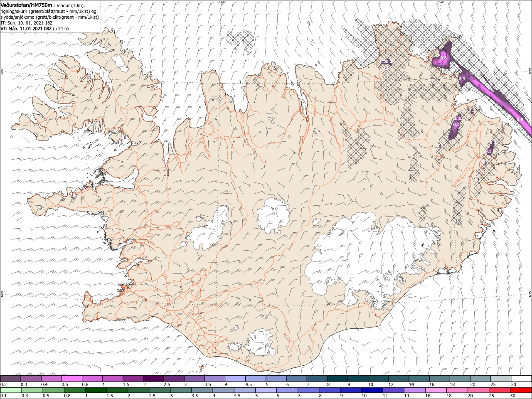Click the title text 'Veðurstofan/HM750m'
Image resolution: width=532 pixels, height=399 pixels.
[26, 5]
